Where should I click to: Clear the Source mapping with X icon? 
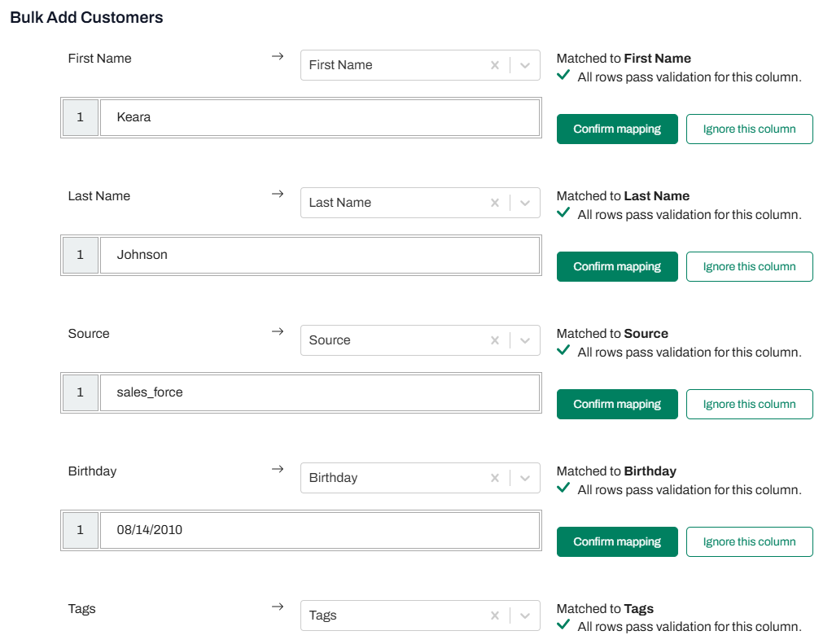tap(495, 340)
